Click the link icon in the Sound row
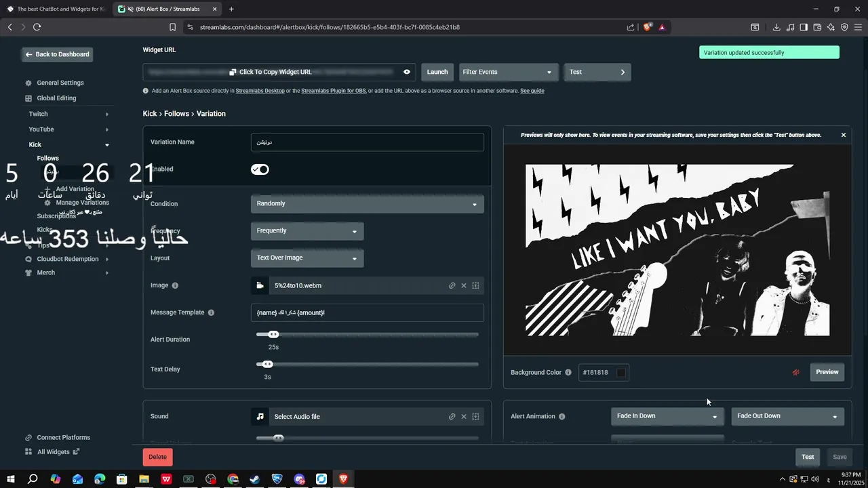The height and width of the screenshot is (488, 868). click(452, 417)
